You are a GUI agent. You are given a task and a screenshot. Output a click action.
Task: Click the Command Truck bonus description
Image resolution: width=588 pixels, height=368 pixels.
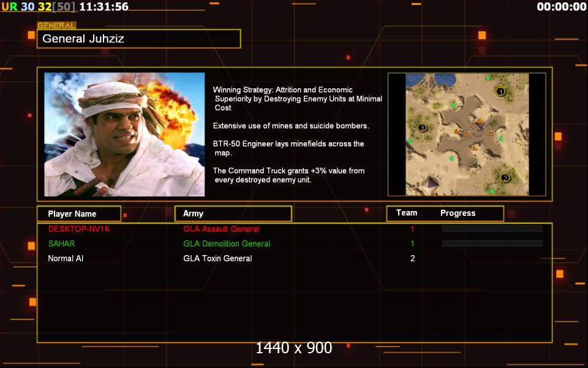tap(288, 175)
